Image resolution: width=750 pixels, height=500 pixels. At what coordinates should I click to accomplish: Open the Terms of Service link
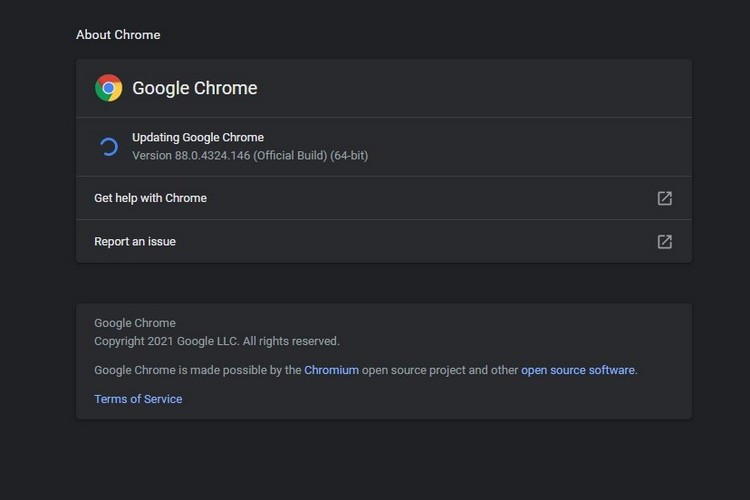coord(138,399)
